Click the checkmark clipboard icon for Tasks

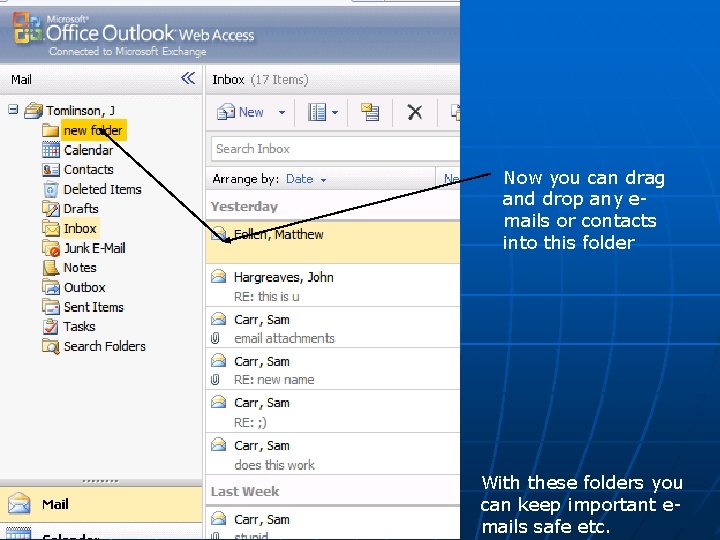[51, 326]
